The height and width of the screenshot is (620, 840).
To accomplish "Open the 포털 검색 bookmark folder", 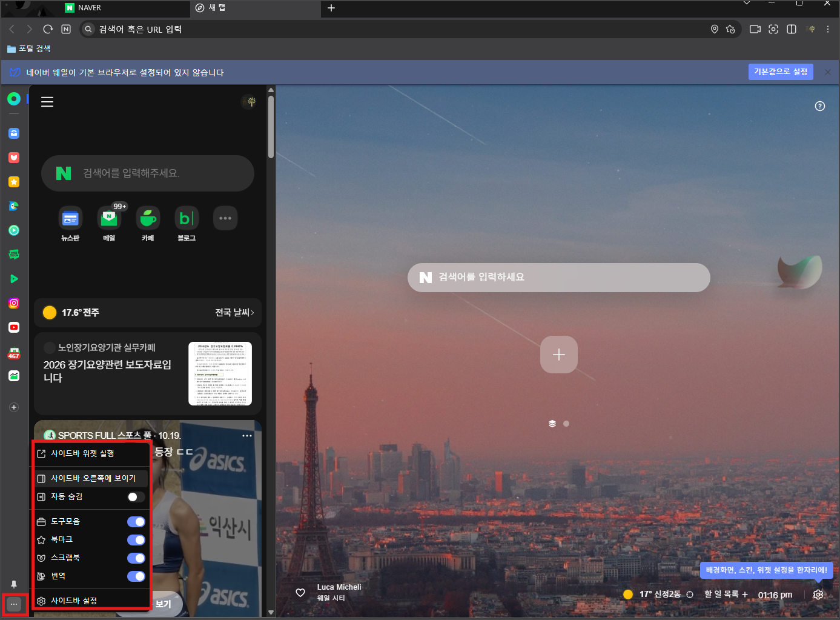I will click(x=28, y=48).
